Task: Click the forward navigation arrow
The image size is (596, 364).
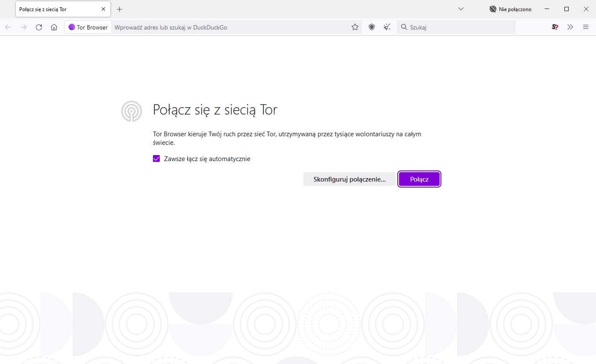Action: [x=23, y=27]
